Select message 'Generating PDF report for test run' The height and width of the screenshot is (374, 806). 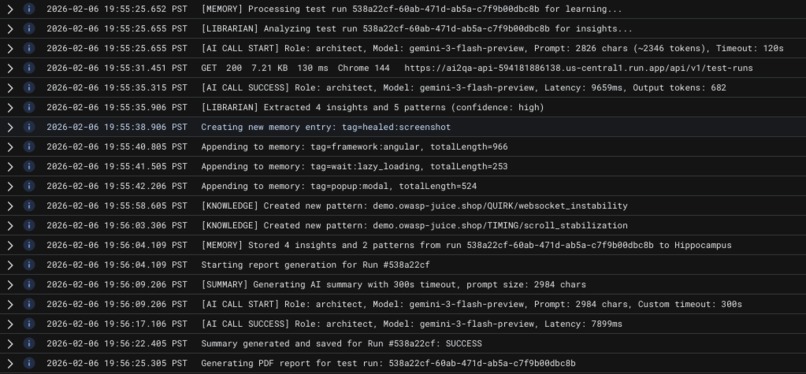tap(388, 363)
